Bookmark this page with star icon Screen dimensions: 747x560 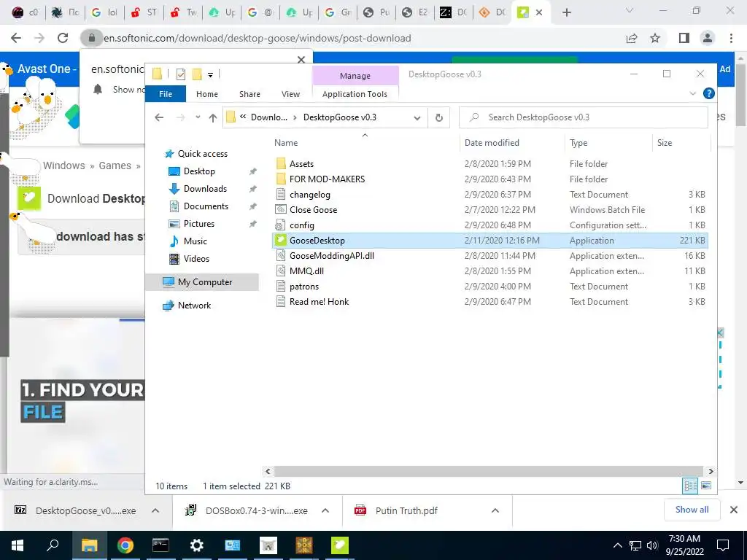point(655,38)
